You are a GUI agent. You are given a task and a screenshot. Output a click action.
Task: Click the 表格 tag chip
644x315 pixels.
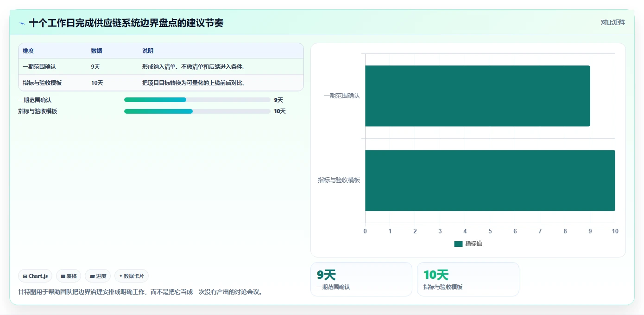coord(69,276)
